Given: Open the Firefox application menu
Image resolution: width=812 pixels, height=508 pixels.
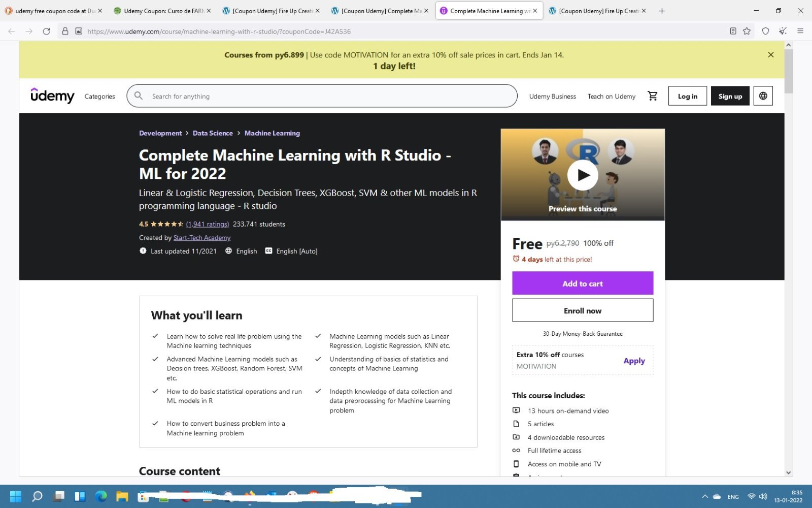Looking at the screenshot, I should click(x=800, y=31).
